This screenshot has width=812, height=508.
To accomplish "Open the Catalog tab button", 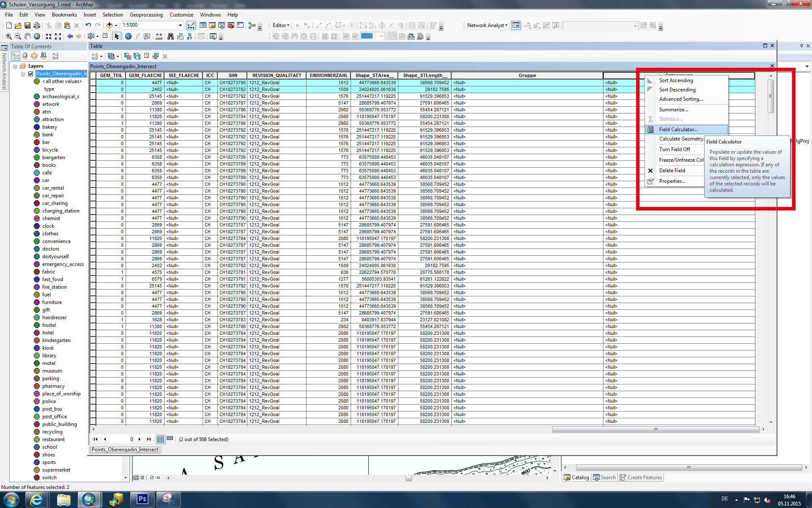I will point(576,477).
